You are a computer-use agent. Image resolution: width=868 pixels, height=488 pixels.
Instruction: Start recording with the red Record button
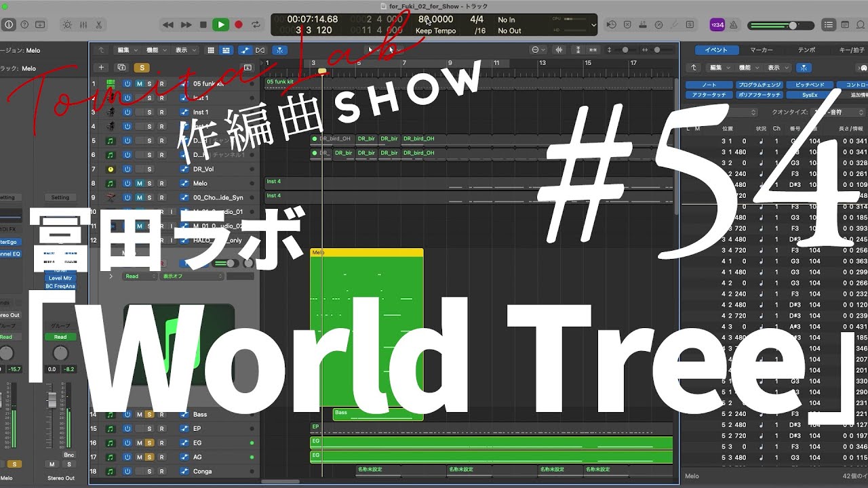[239, 24]
